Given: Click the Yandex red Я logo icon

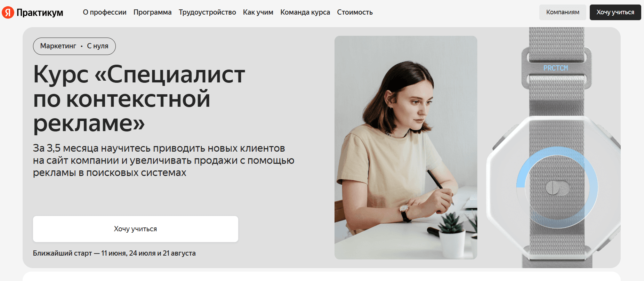Looking at the screenshot, I should click(8, 13).
